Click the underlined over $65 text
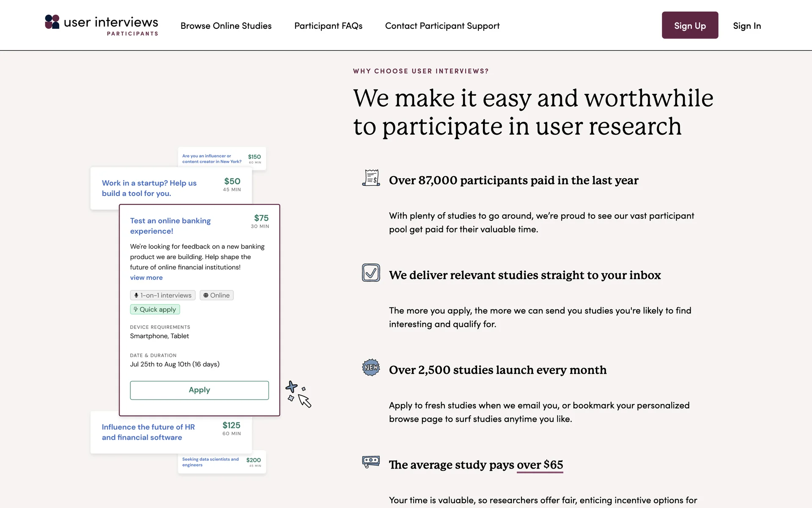The image size is (812, 508). click(540, 465)
